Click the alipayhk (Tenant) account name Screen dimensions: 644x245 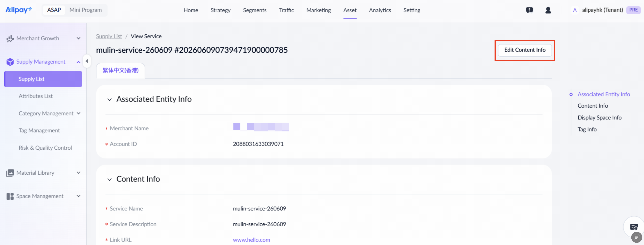(603, 10)
